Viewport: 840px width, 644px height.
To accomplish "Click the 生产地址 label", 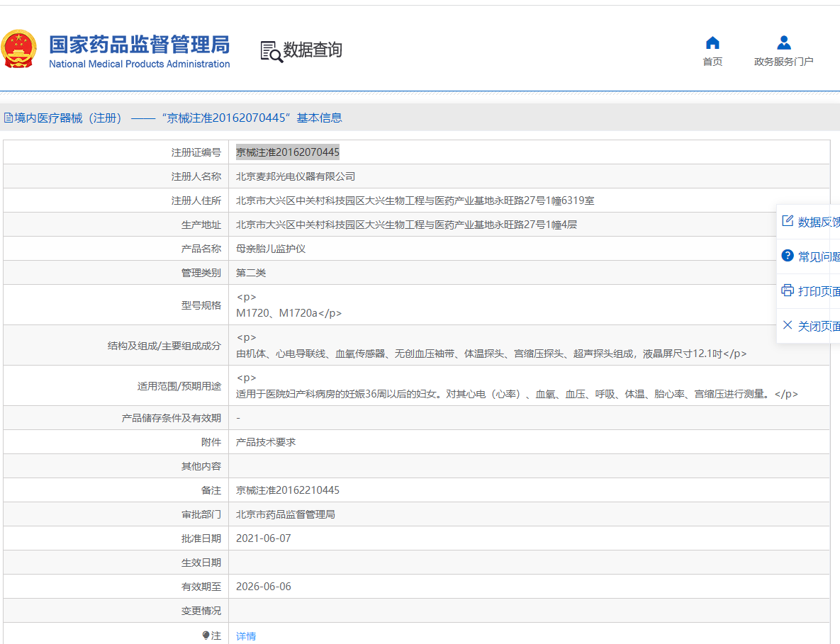I will coord(201,225).
